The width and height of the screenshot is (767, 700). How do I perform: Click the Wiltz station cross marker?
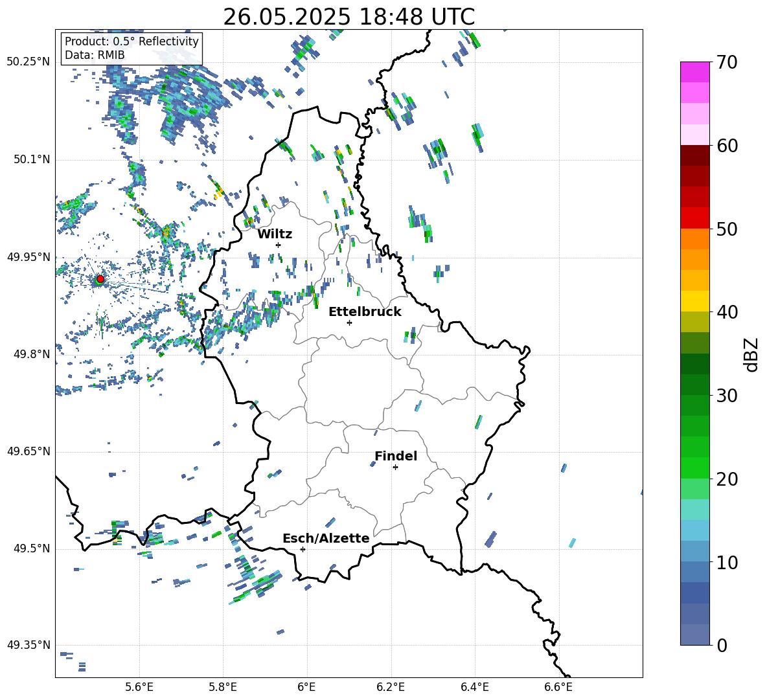279,245
